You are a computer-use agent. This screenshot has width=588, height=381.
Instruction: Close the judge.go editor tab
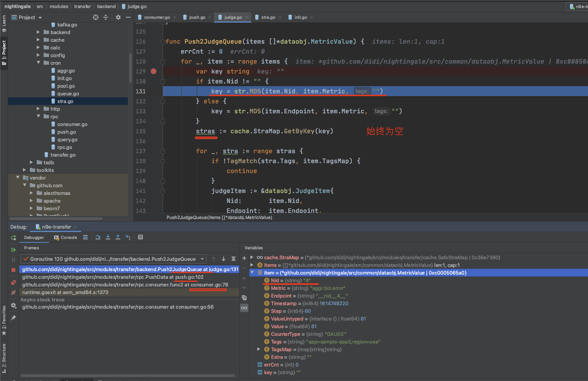coord(247,17)
